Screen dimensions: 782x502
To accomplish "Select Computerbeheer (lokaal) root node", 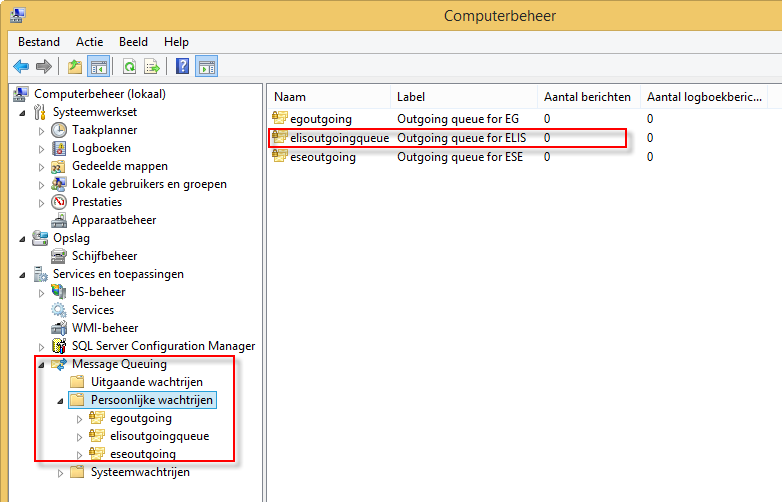I will 100,94.
